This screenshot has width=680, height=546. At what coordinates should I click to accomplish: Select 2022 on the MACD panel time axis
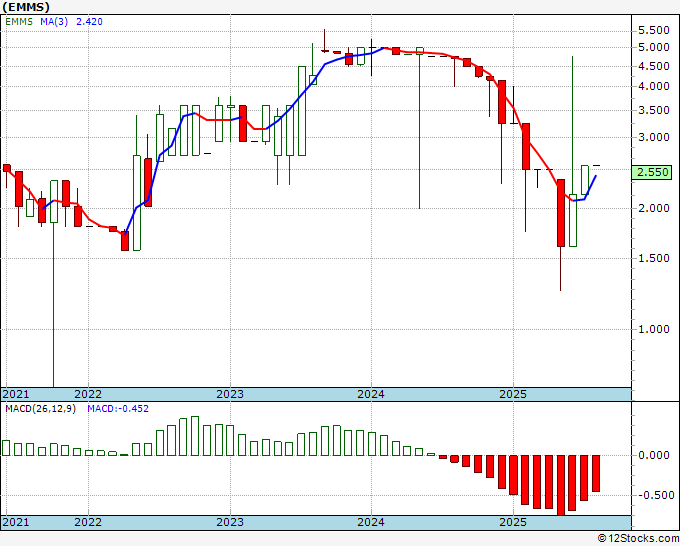[88, 522]
